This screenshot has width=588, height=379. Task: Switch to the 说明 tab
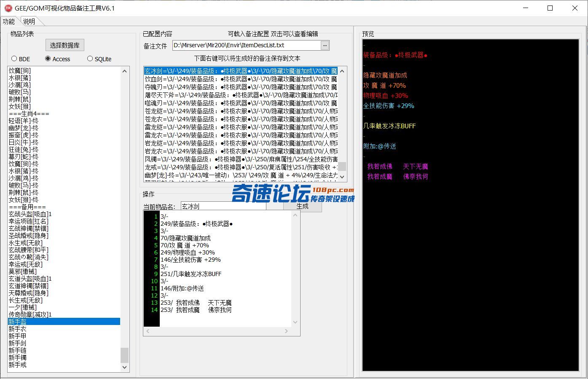29,22
